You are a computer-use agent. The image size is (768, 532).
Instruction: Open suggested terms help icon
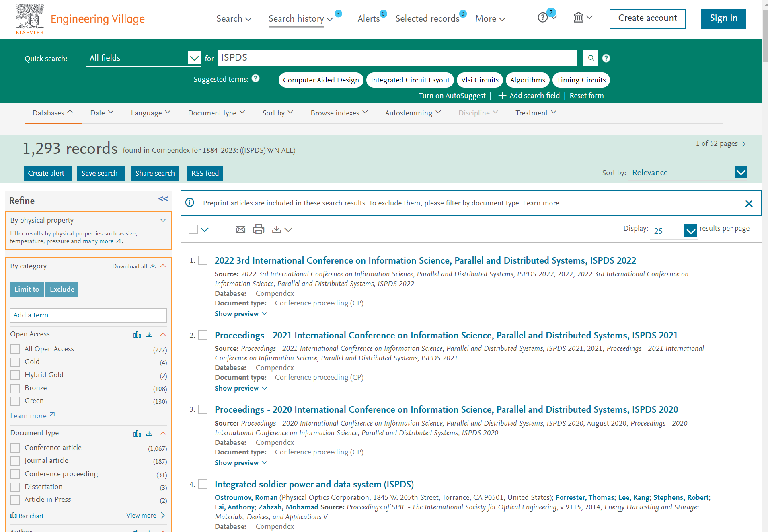point(256,78)
